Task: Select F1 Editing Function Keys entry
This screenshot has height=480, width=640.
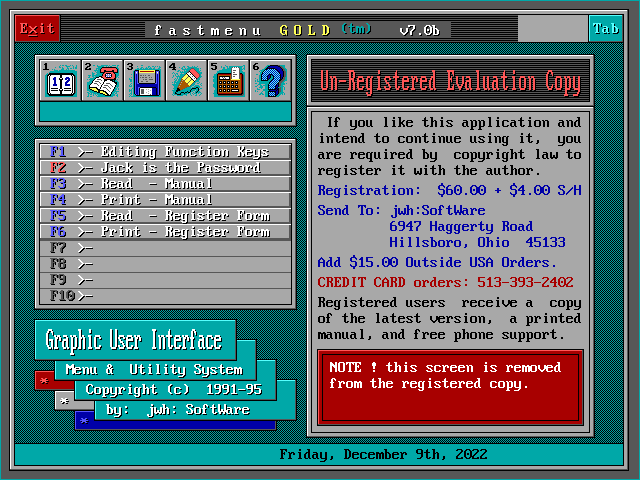Action: 165,152
